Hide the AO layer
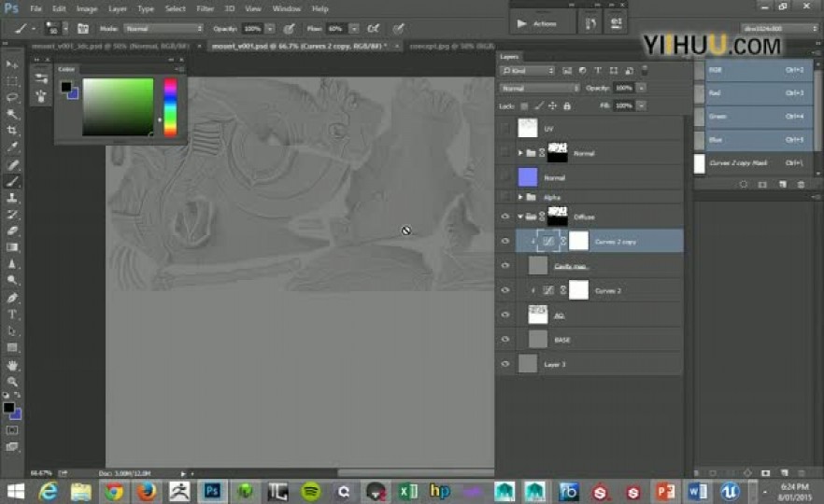Image resolution: width=824 pixels, height=504 pixels. pos(505,315)
